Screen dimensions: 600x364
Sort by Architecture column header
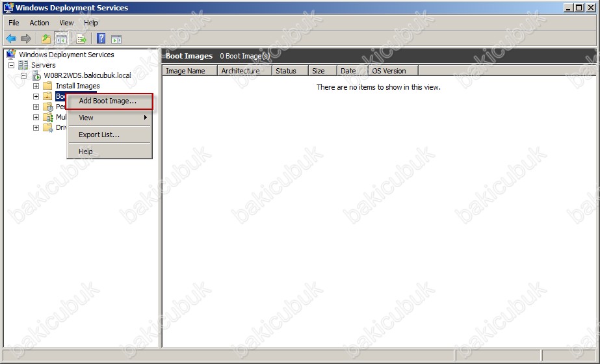coord(244,71)
